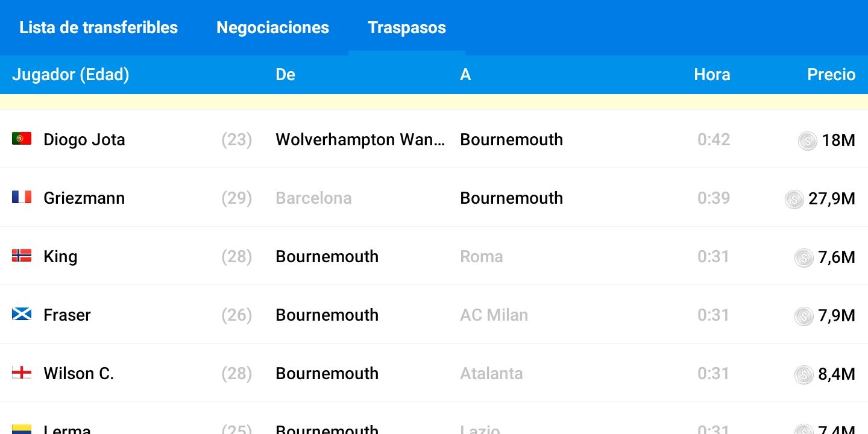Click coin icon next to 7,9M price

point(804,316)
